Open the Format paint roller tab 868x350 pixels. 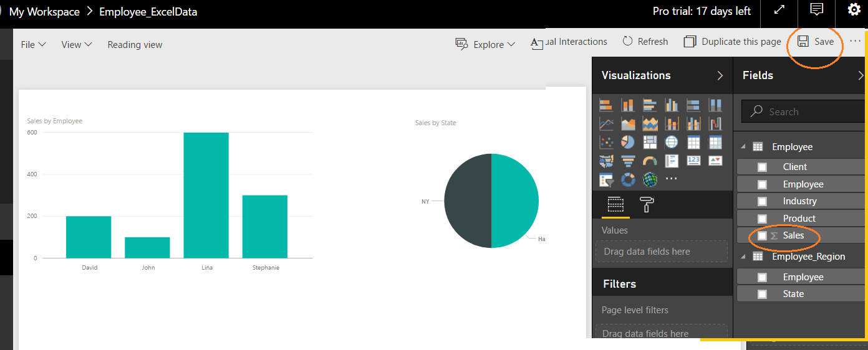(647, 204)
